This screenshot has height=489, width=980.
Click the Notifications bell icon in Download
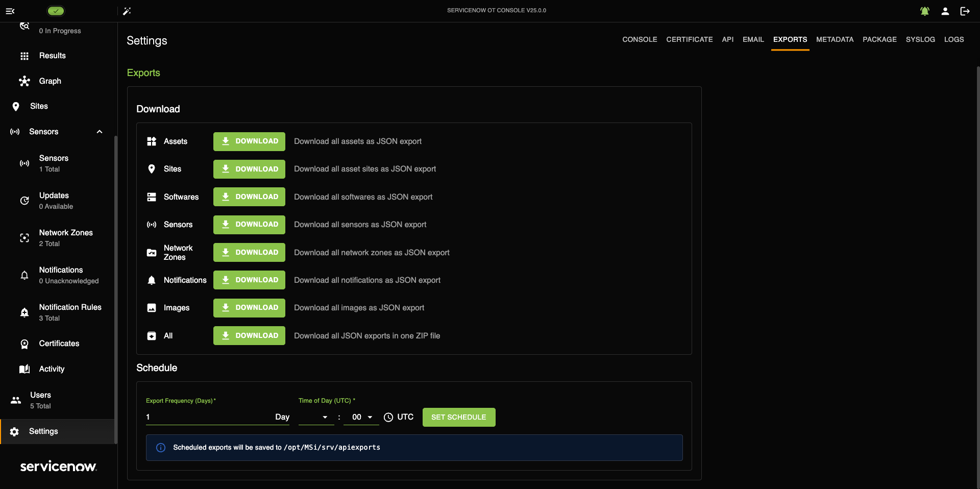(152, 280)
